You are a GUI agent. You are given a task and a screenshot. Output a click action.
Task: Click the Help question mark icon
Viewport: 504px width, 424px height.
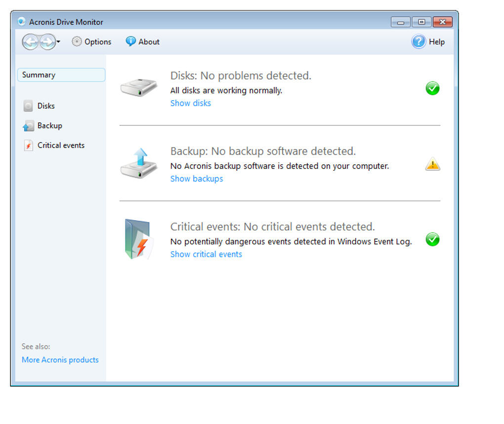[419, 42]
